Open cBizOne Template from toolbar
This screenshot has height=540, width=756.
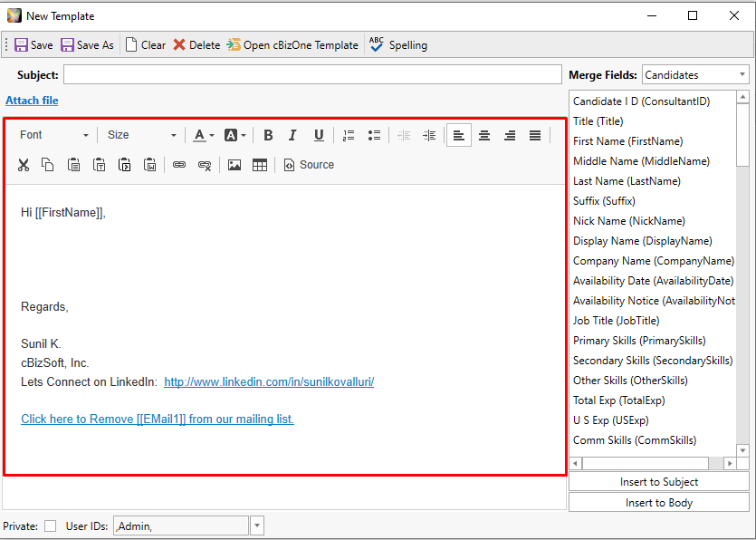pos(292,45)
